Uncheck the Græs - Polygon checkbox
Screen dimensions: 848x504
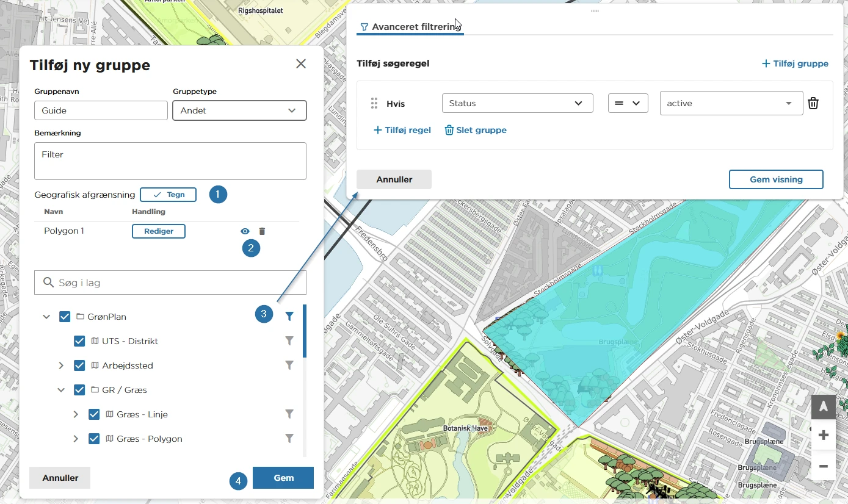94,439
